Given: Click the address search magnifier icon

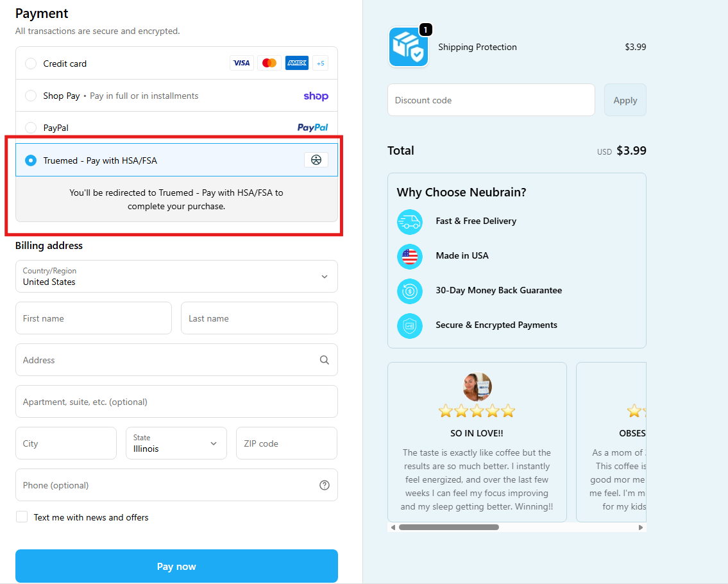Looking at the screenshot, I should tap(325, 360).
